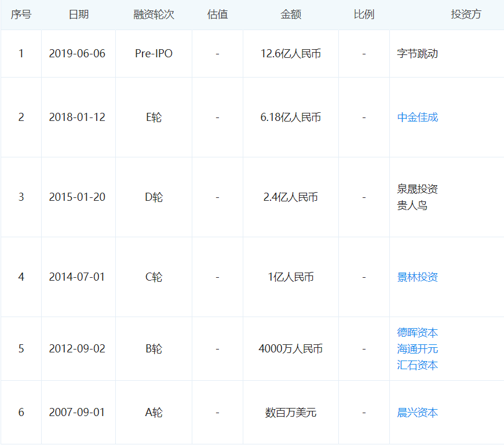Click the 贵人鸟 investor text
This screenshot has width=504, height=445.
click(x=412, y=205)
